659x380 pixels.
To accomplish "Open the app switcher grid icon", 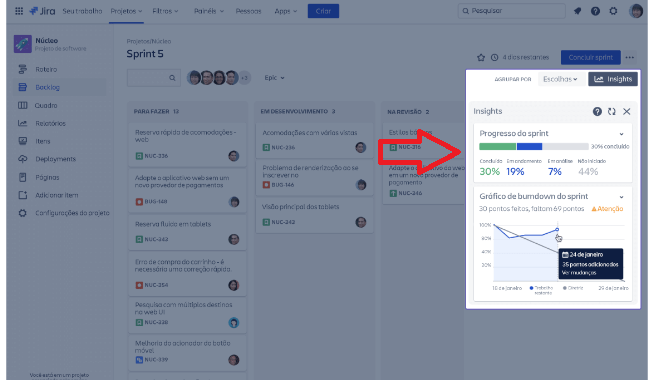I will (19, 11).
